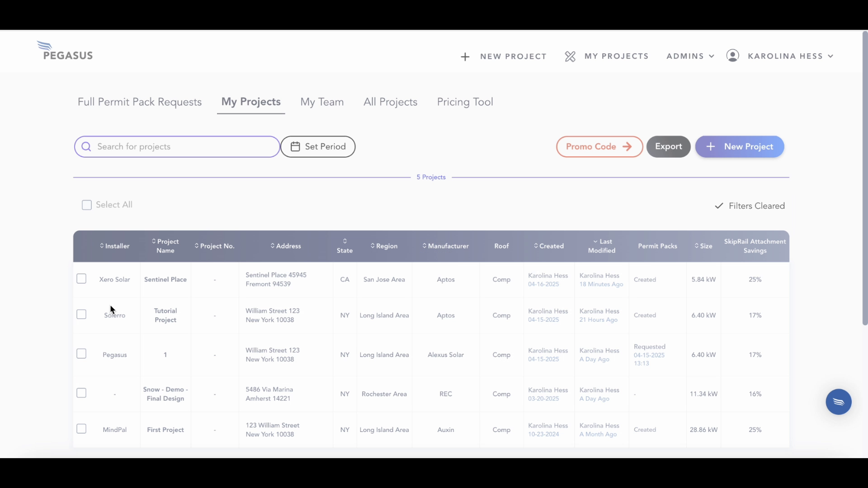The width and height of the screenshot is (868, 488).
Task: Click the San Jose Area region cell
Action: click(384, 280)
